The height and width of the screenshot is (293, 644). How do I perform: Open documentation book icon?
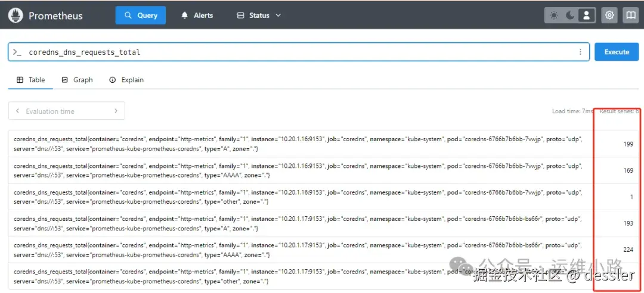[630, 15]
